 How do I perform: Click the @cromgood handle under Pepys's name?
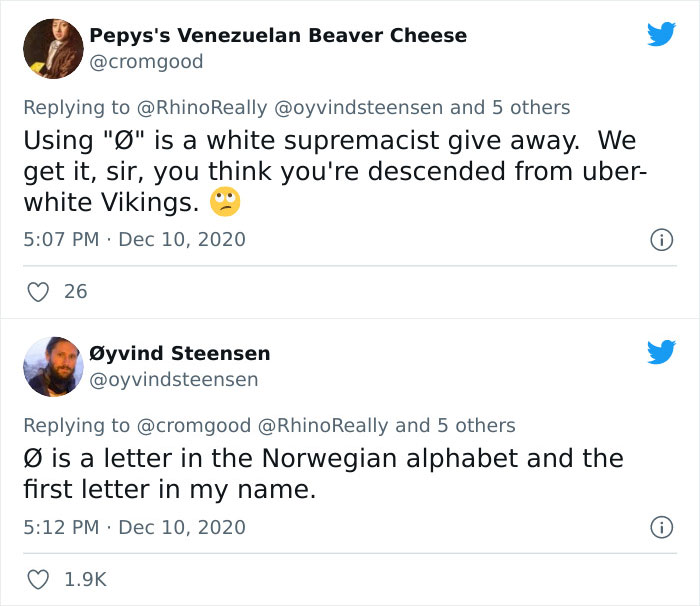[146, 62]
